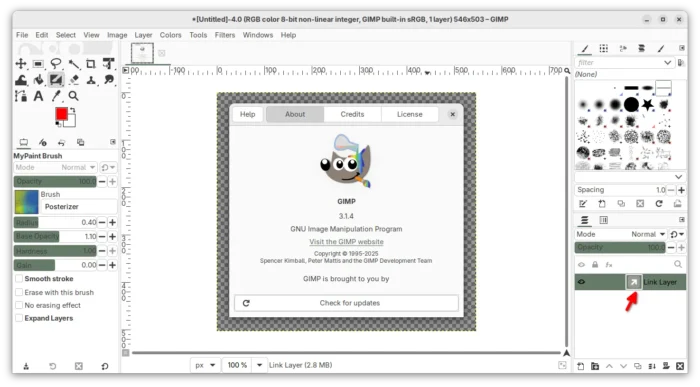The height and width of the screenshot is (387, 700).
Task: Enable Smooth stroke checkbox
Action: (19, 279)
